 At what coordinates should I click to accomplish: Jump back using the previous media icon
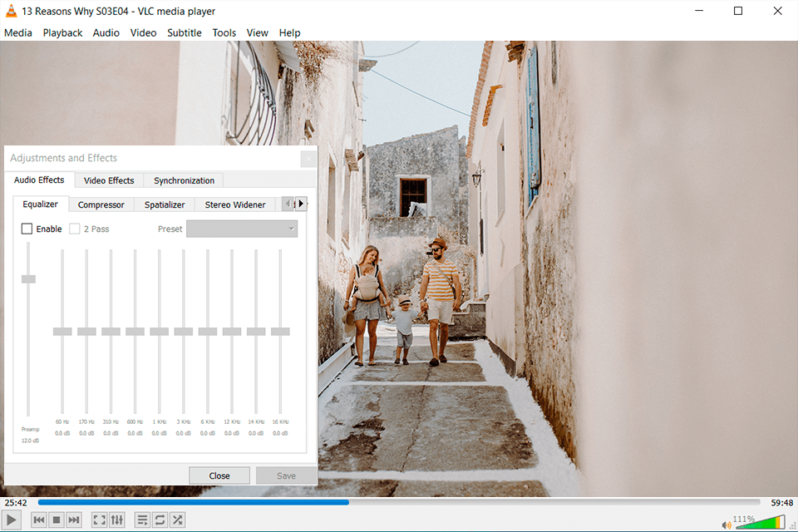pyautogui.click(x=38, y=520)
